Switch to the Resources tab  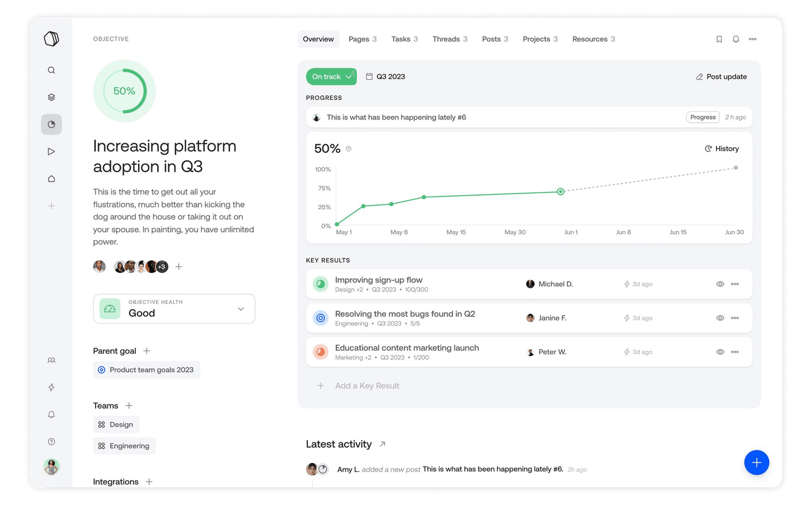(593, 39)
